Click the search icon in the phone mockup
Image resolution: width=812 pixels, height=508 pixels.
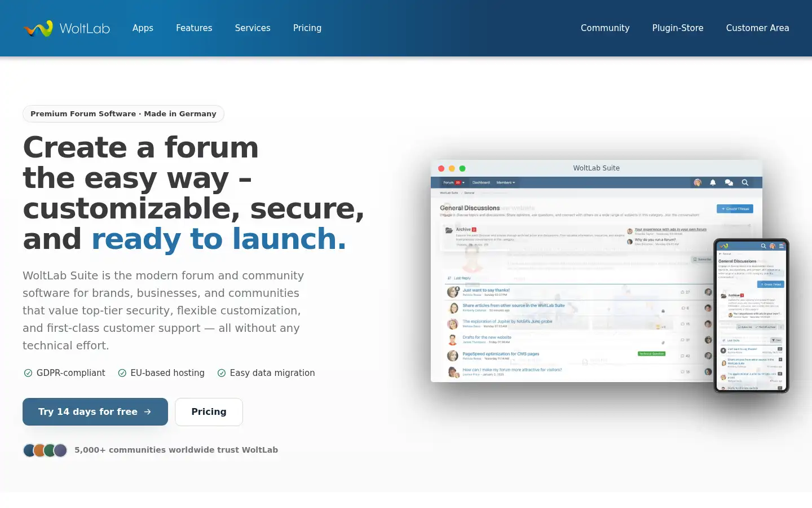(764, 246)
